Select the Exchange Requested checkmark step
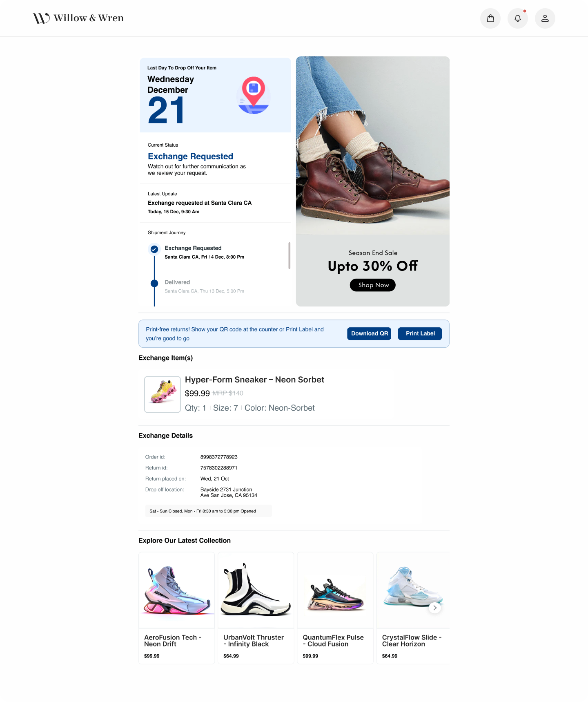The image size is (588, 702). point(154,249)
